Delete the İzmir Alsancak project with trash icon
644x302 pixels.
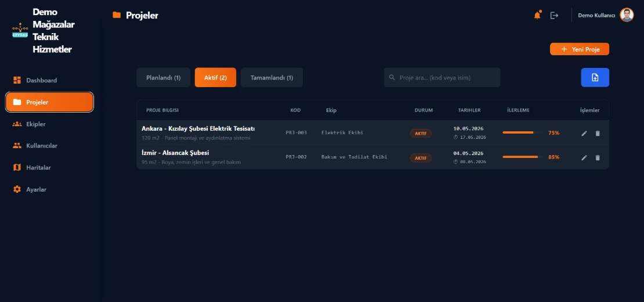coord(598,158)
